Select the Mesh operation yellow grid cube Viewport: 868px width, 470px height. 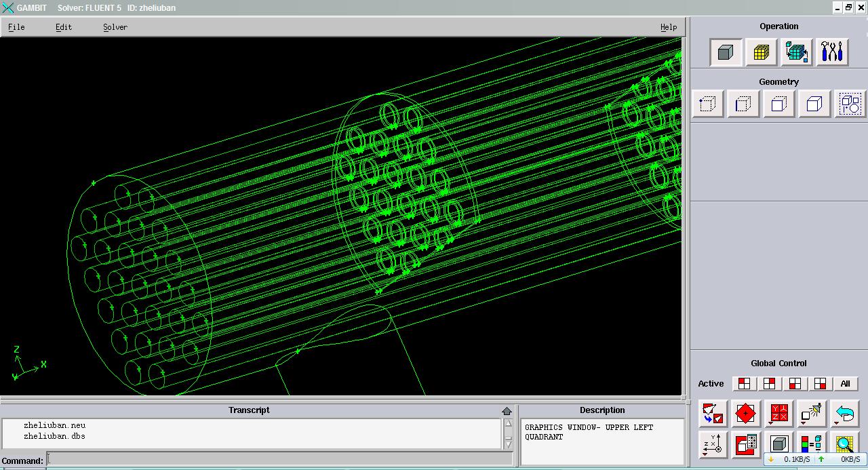pyautogui.click(x=761, y=52)
